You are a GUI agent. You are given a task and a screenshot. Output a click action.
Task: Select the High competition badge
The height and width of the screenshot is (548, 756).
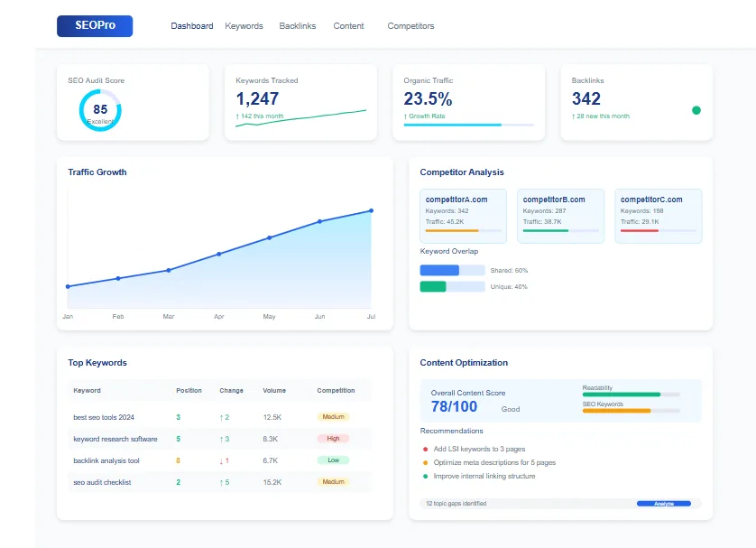coord(335,438)
